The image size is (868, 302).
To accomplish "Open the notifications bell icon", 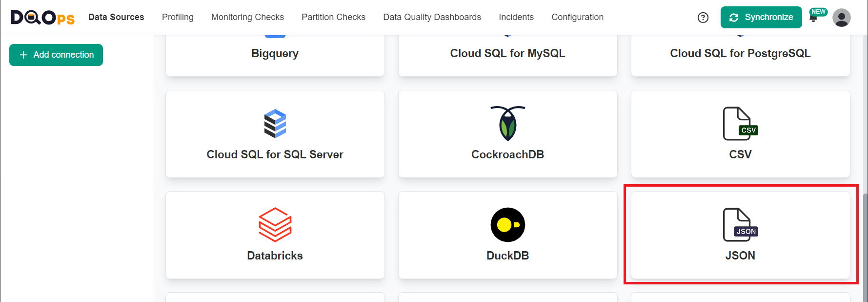I will click(813, 18).
